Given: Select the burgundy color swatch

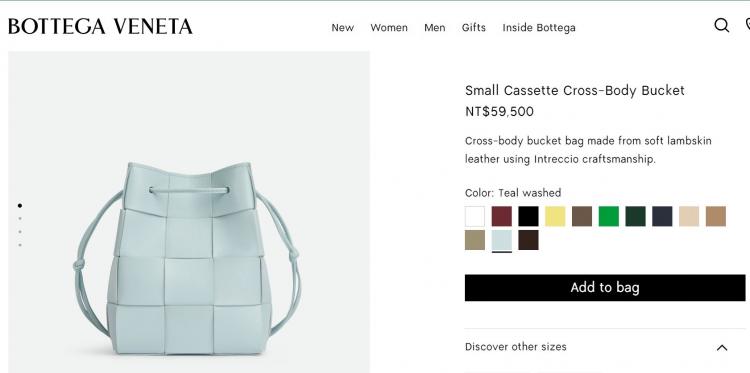Looking at the screenshot, I should pyautogui.click(x=501, y=216).
